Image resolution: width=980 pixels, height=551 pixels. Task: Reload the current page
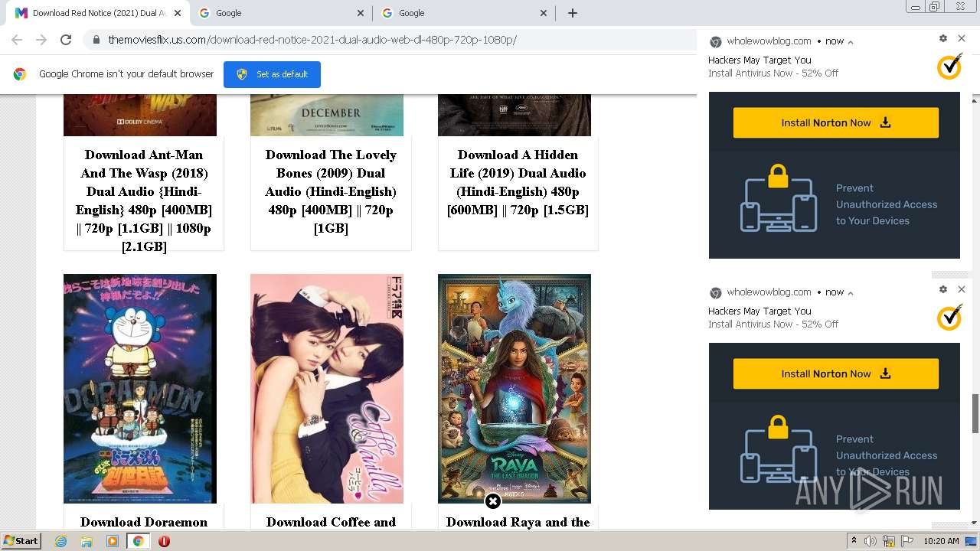pos(66,40)
